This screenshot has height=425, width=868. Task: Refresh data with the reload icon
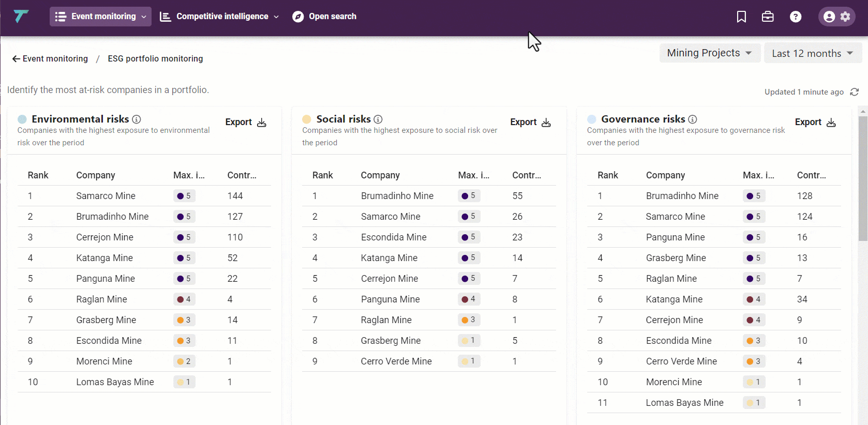point(855,92)
